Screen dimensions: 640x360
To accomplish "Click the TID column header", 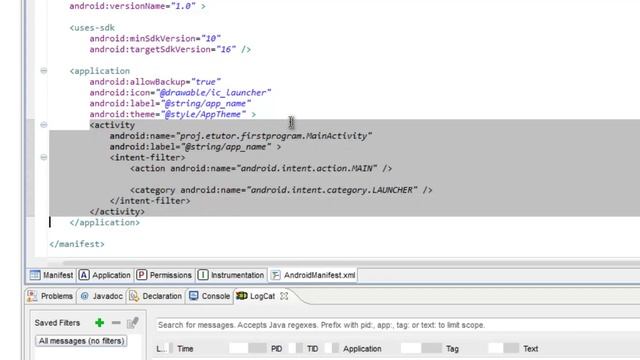I will coord(312,349).
